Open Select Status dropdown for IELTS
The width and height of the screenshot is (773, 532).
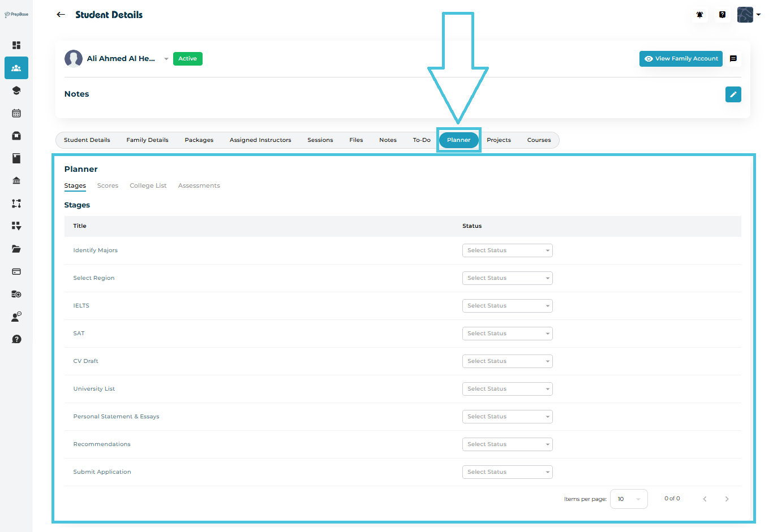[507, 306]
